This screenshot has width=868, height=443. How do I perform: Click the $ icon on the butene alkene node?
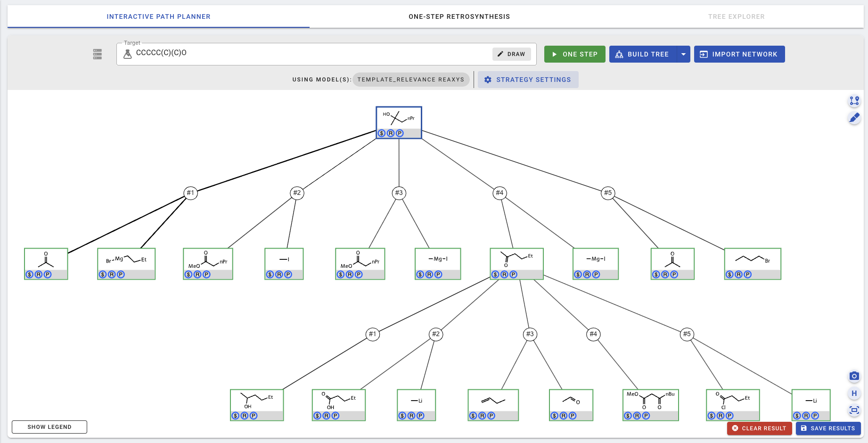click(x=473, y=416)
